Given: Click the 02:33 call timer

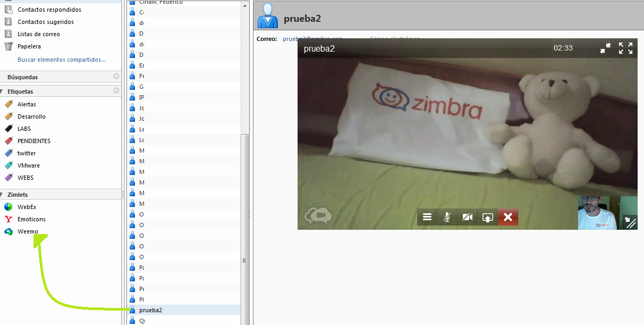Looking at the screenshot, I should click(563, 48).
